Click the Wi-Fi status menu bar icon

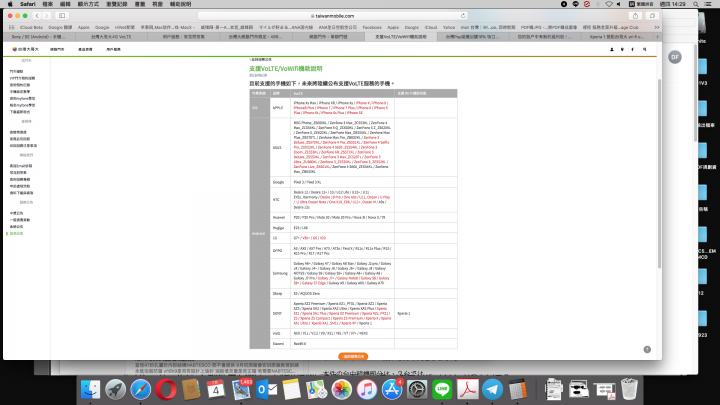[609, 4]
